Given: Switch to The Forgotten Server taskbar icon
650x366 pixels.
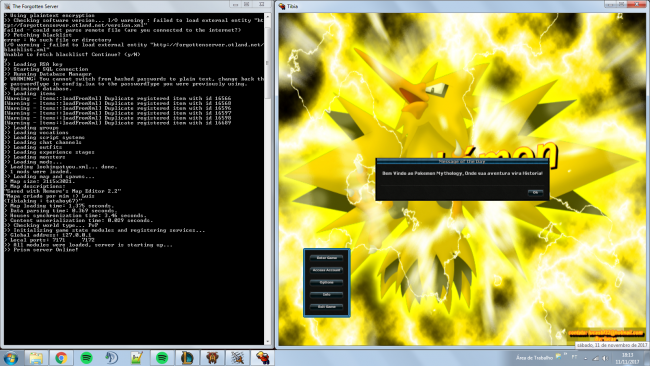Looking at the screenshot, I should click(x=238, y=358).
